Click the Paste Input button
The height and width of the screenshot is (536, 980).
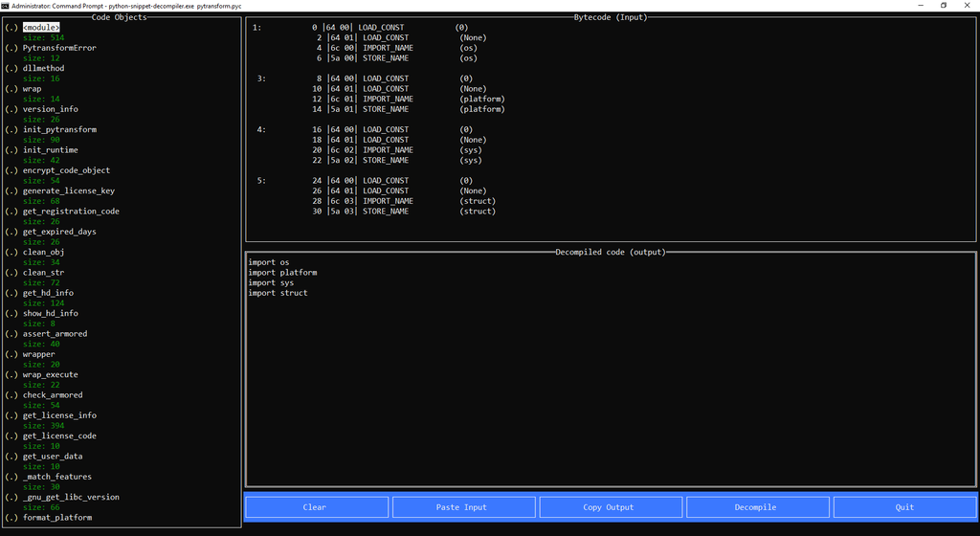coord(464,507)
